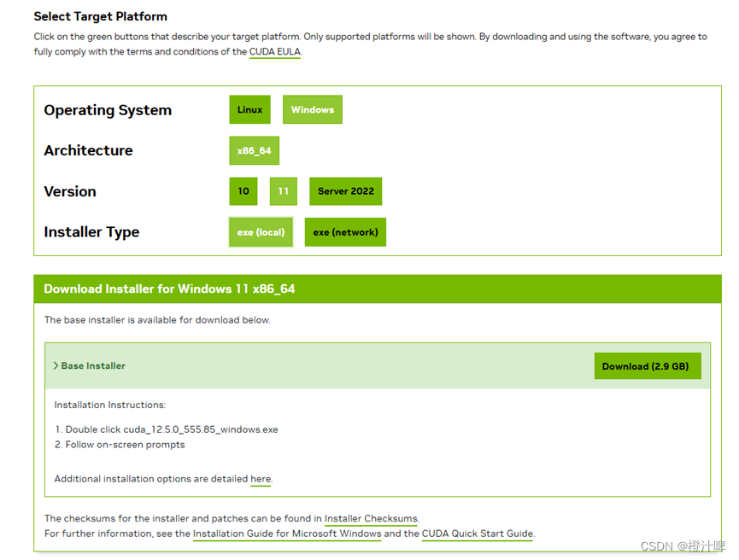Viewport: 739px width, 560px height.
Task: Choose the x86_64 architecture button
Action: point(254,151)
